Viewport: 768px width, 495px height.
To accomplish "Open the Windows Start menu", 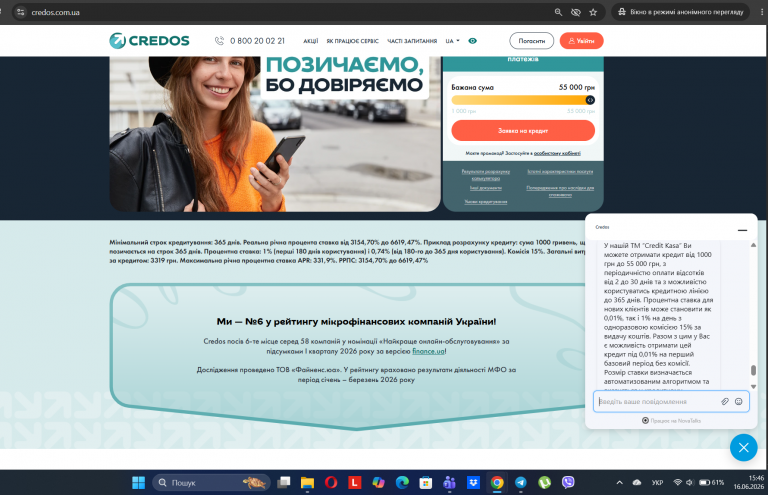I will coord(139,483).
